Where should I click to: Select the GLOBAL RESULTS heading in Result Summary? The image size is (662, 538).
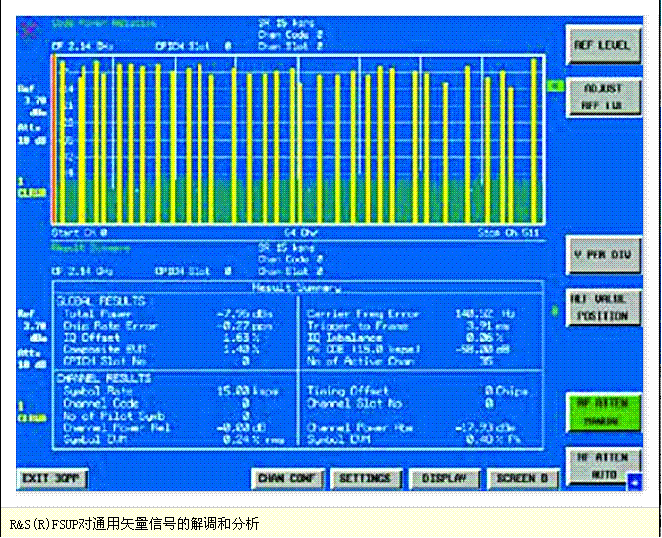coord(100,301)
